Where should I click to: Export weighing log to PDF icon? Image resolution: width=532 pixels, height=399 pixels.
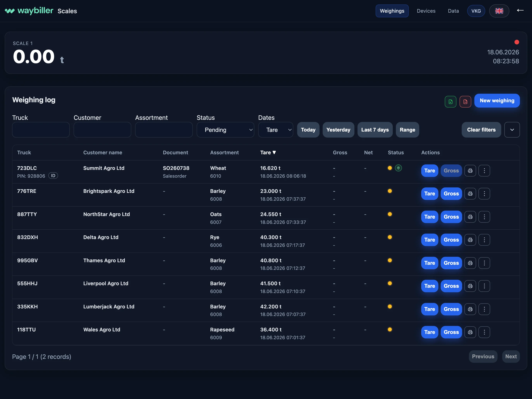pyautogui.click(x=465, y=102)
